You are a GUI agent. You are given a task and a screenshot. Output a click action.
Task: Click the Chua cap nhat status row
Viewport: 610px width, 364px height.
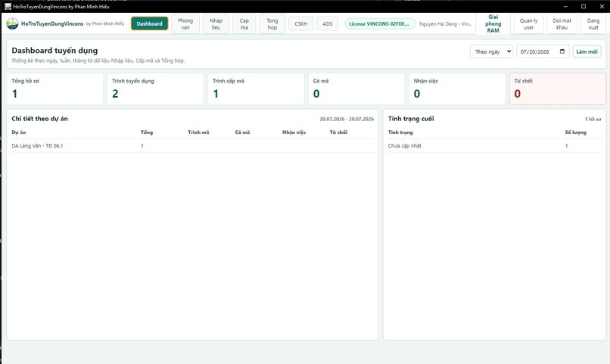coord(494,146)
